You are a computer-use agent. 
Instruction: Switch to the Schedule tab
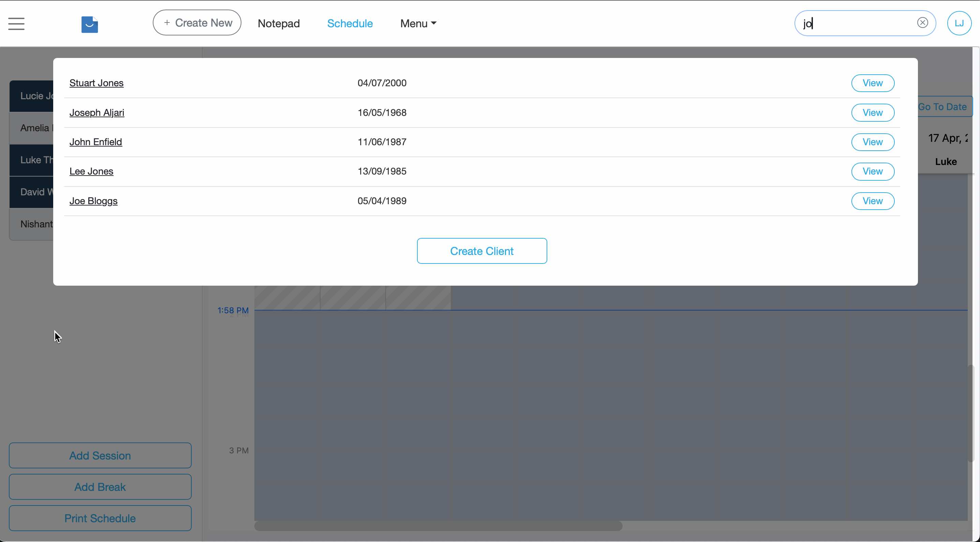pos(350,24)
